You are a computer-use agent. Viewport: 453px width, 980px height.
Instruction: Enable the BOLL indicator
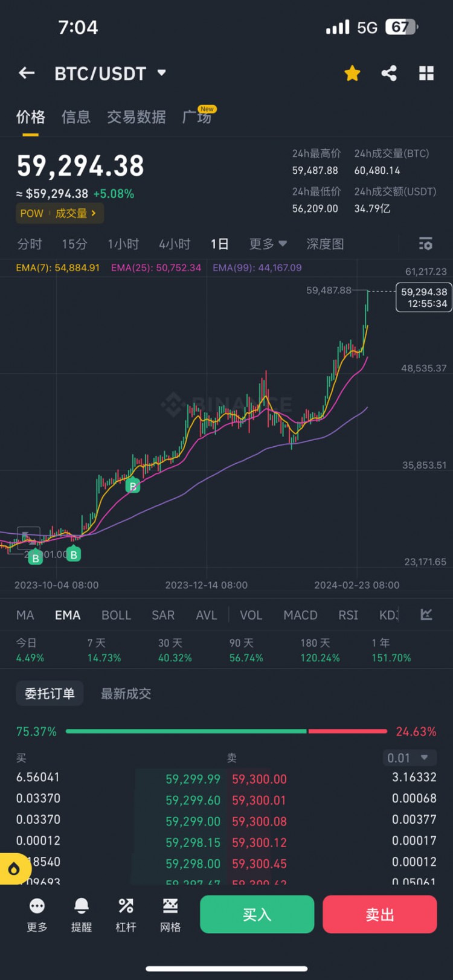pos(116,615)
